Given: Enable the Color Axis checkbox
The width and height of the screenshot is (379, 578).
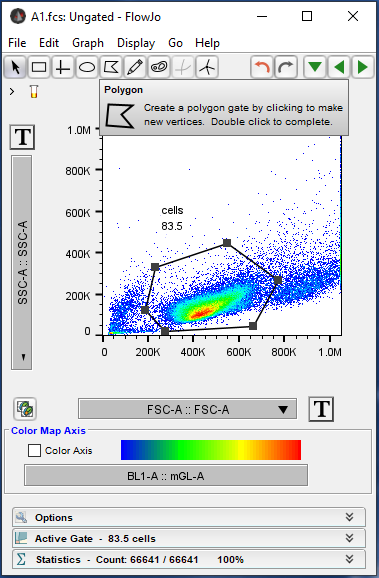Looking at the screenshot, I should (34, 450).
